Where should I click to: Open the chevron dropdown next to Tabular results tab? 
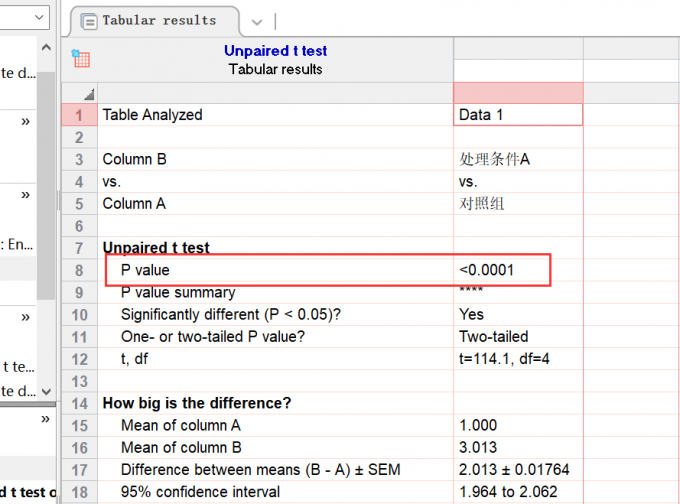click(256, 21)
